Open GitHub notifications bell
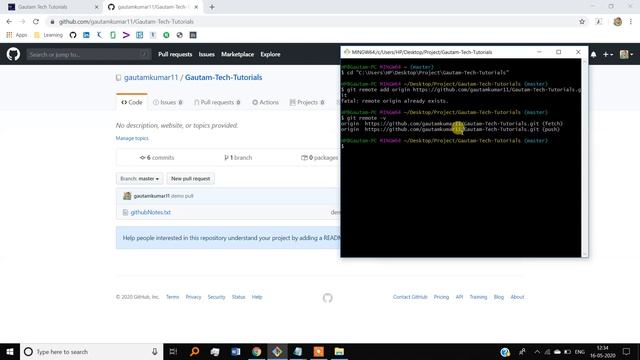The height and width of the screenshot is (360, 640). [x=593, y=54]
